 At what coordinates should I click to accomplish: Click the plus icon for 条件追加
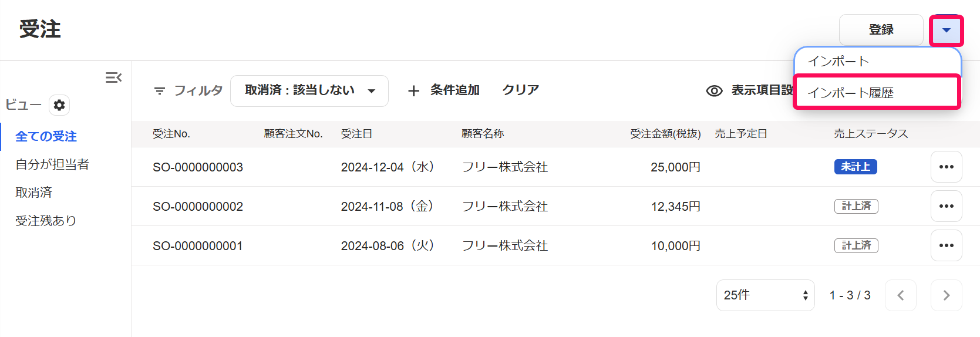413,91
